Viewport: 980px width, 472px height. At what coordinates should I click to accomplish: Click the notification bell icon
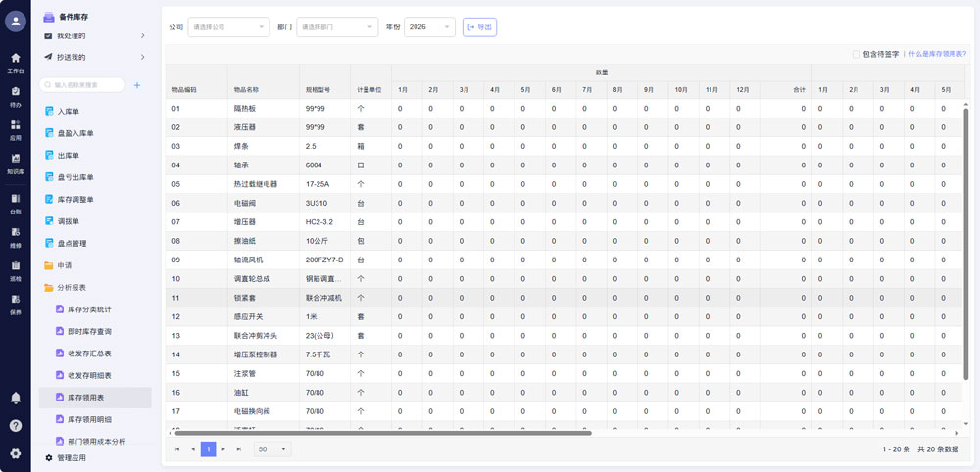coord(15,398)
